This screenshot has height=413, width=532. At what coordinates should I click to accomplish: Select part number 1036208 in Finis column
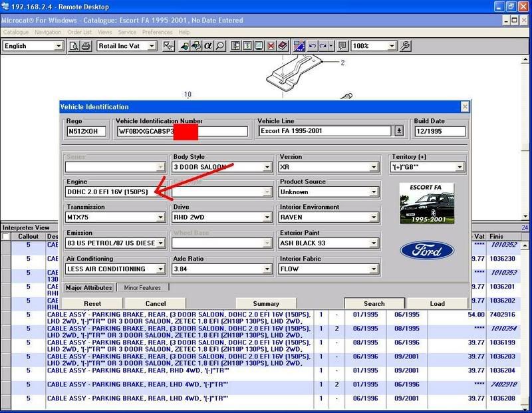tap(503, 398)
